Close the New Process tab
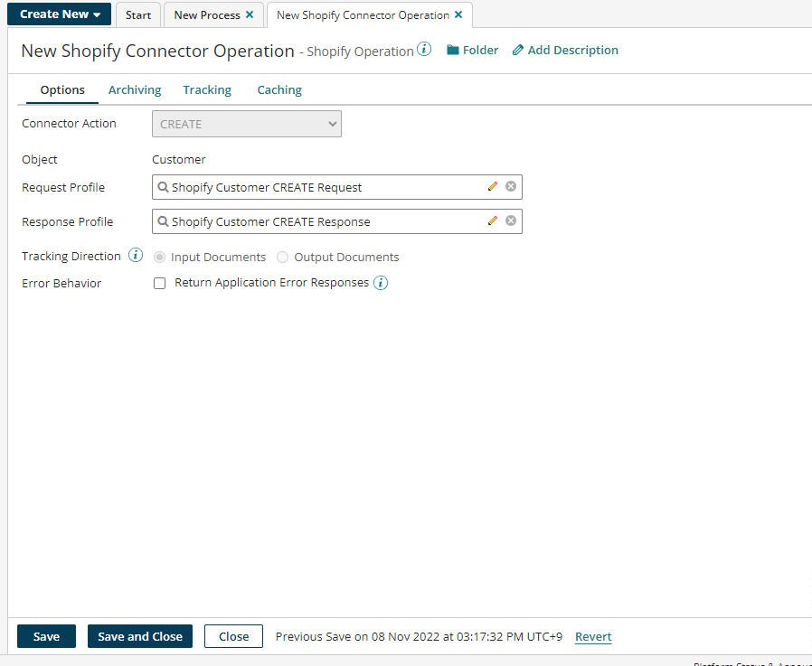 (x=250, y=14)
